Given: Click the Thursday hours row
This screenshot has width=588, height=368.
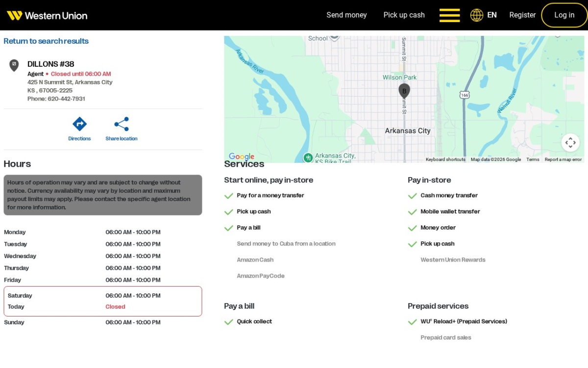Looking at the screenshot, I should [102, 268].
